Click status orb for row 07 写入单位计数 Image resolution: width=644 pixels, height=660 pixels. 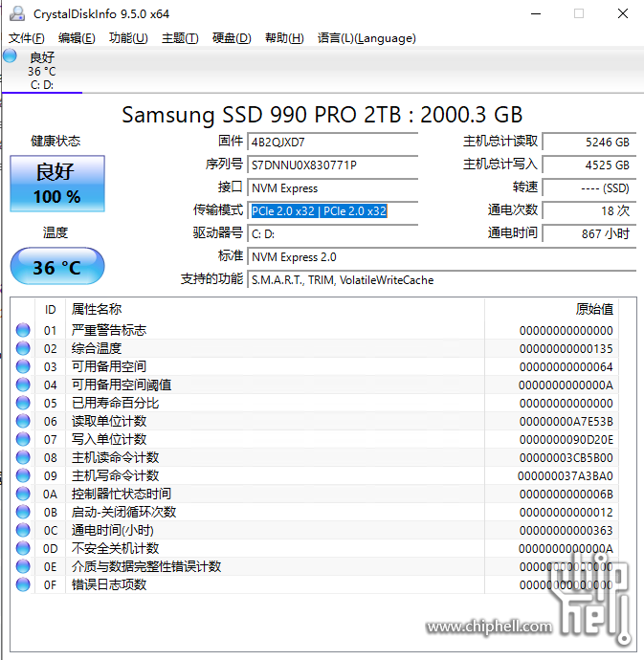(x=23, y=439)
